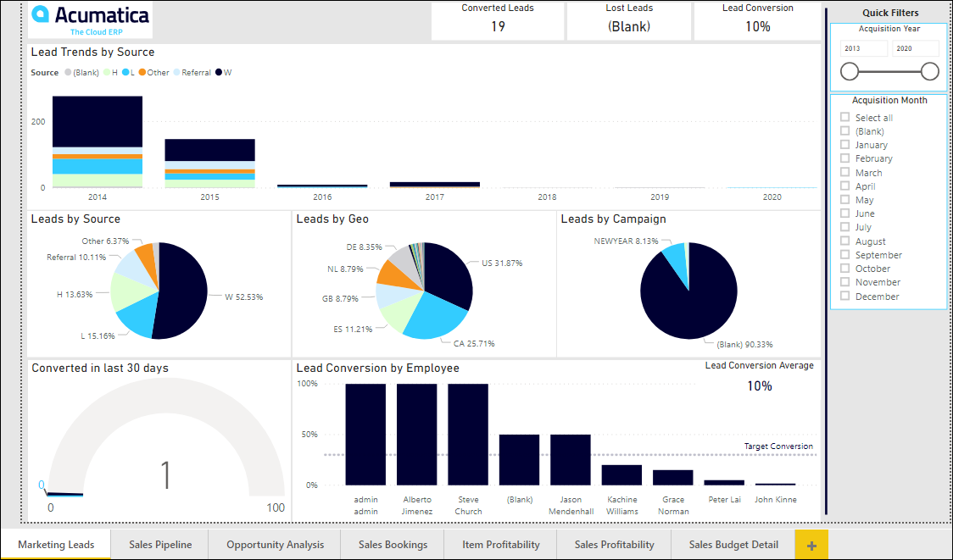The width and height of the screenshot is (953, 560).
Task: Click the 2013 start year input field
Action: [x=863, y=49]
